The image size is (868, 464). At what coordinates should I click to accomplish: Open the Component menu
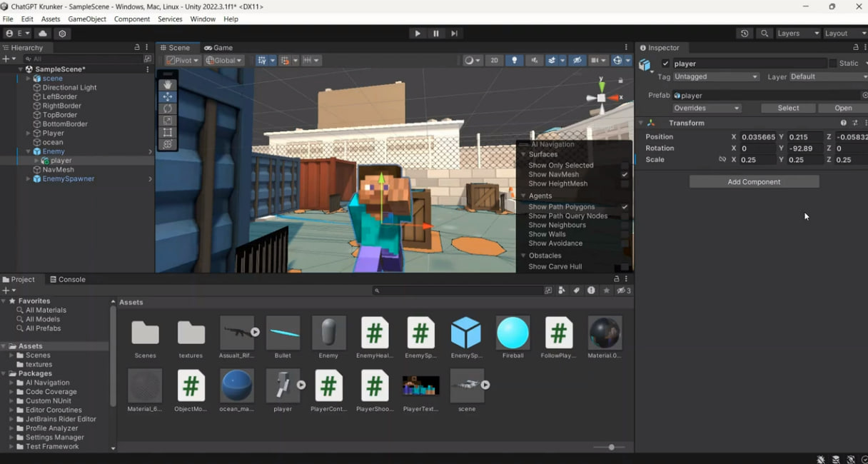click(132, 19)
